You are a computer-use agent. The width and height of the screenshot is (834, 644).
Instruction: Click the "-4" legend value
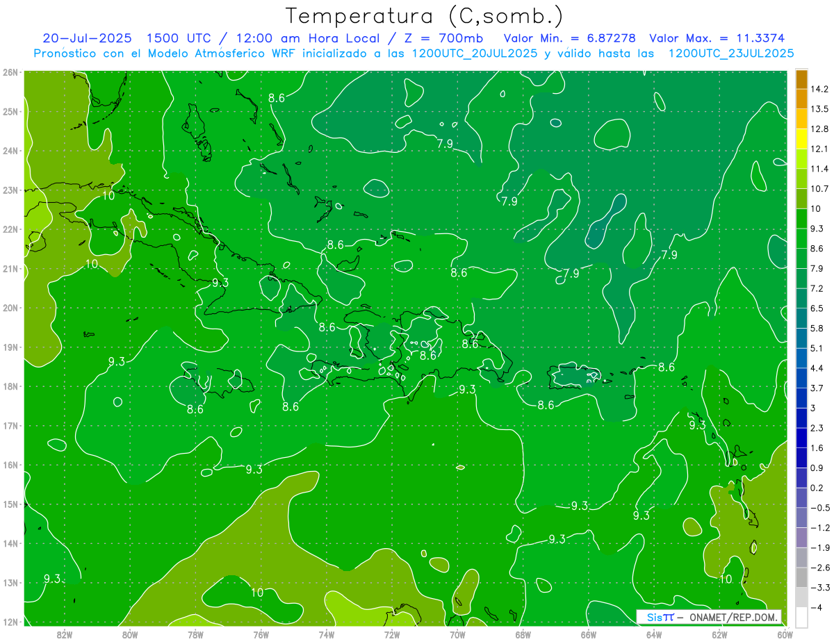coord(816,608)
